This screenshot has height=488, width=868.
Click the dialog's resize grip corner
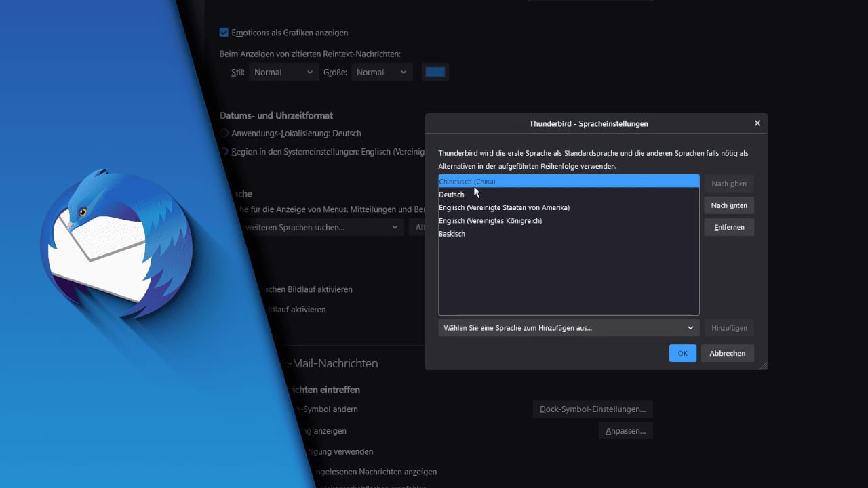[x=764, y=366]
